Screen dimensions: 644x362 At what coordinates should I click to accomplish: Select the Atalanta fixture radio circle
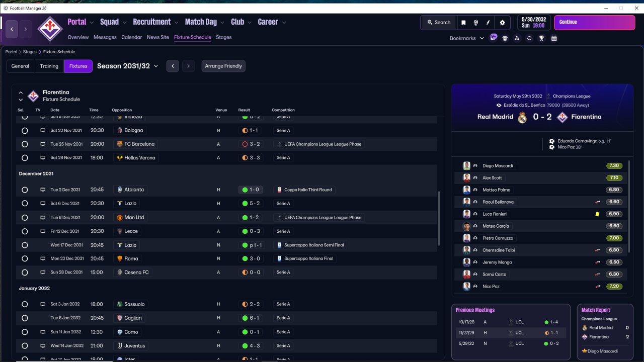click(25, 190)
